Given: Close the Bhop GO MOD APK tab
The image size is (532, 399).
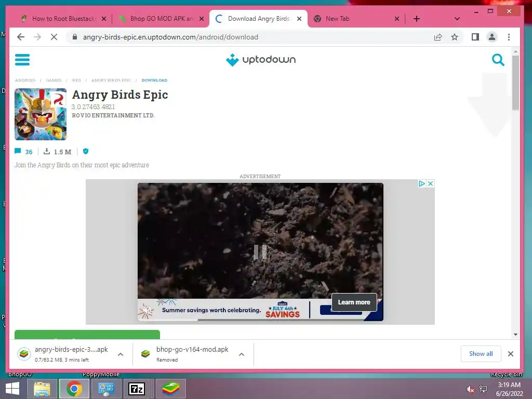Looking at the screenshot, I should pyautogui.click(x=202, y=19).
